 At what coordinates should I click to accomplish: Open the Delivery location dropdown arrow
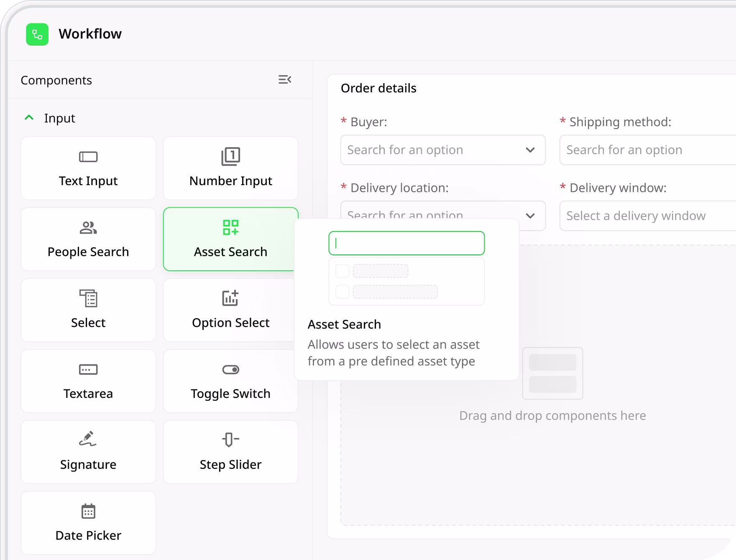[530, 216]
